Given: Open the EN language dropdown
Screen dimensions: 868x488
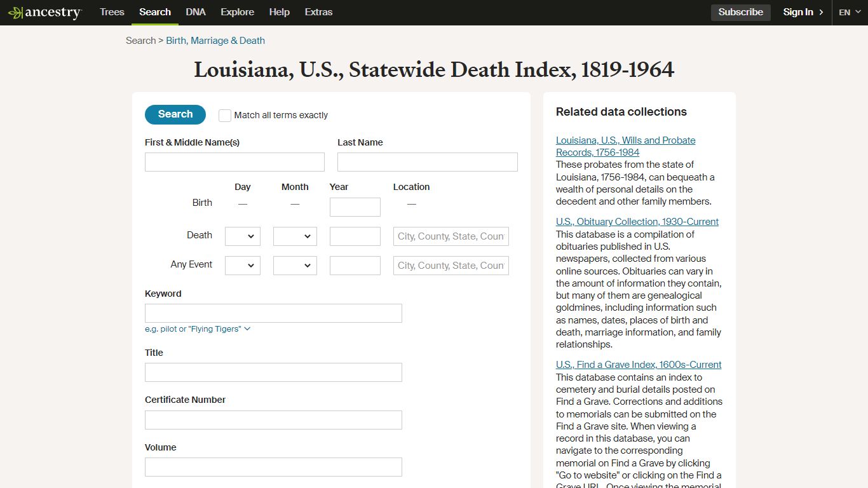Looking at the screenshot, I should pyautogui.click(x=850, y=12).
